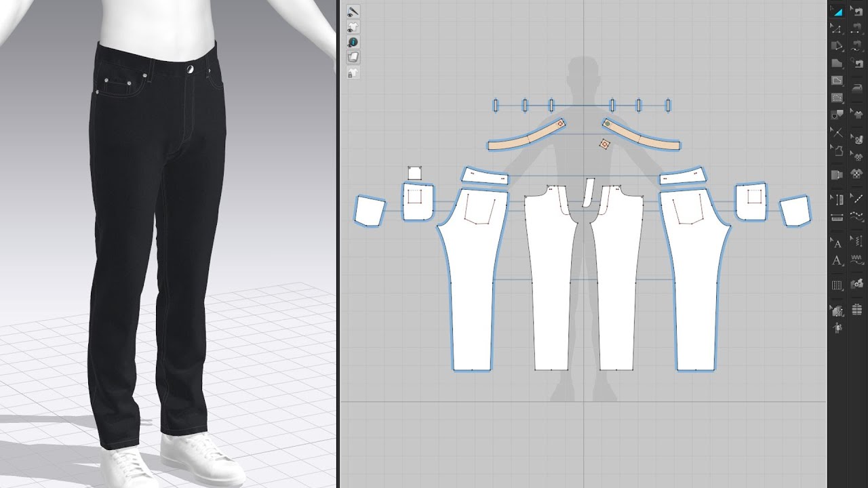Select the left back pocket piece with the inner square

coord(418,201)
